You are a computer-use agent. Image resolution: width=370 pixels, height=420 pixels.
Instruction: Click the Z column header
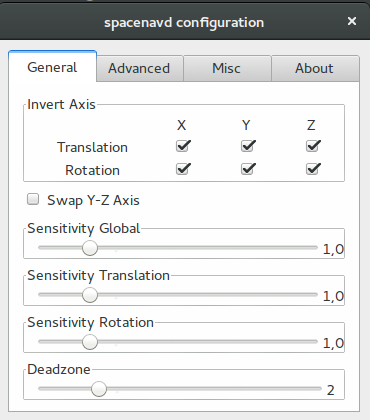[311, 125]
